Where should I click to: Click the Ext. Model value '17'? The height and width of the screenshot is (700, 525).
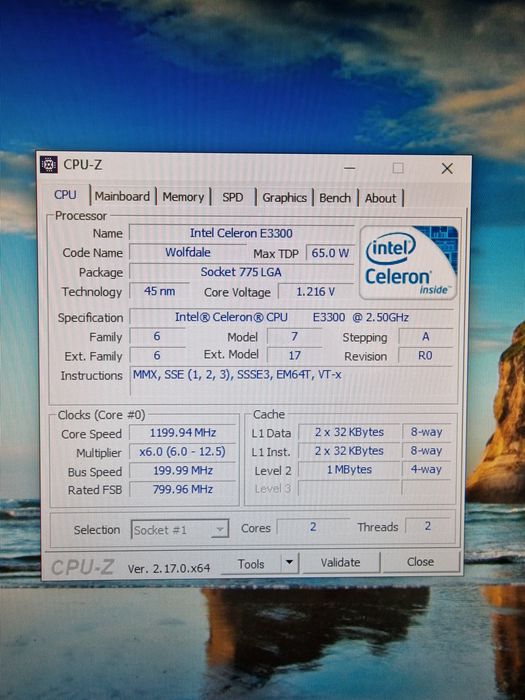(x=294, y=356)
